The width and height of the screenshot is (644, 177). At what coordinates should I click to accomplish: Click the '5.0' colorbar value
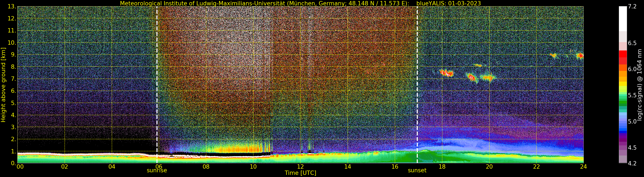632,121
